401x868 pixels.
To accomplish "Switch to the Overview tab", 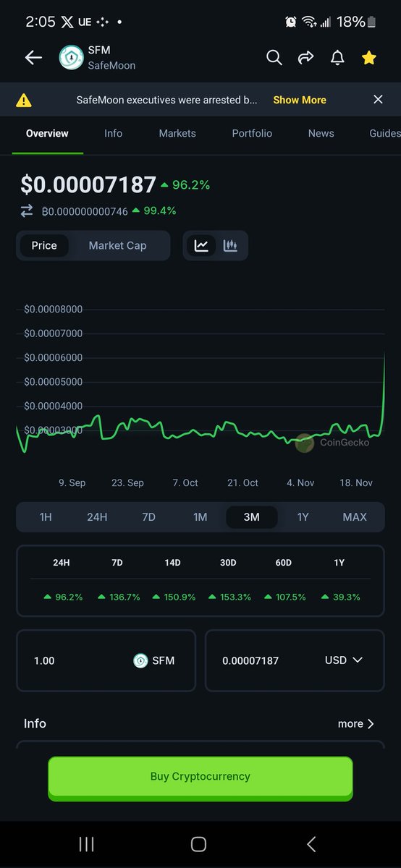I will (x=47, y=134).
